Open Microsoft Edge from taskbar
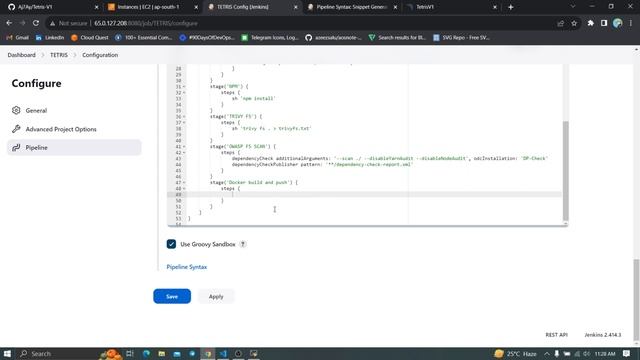Image resolution: width=640 pixels, height=360 pixels. 146,353
